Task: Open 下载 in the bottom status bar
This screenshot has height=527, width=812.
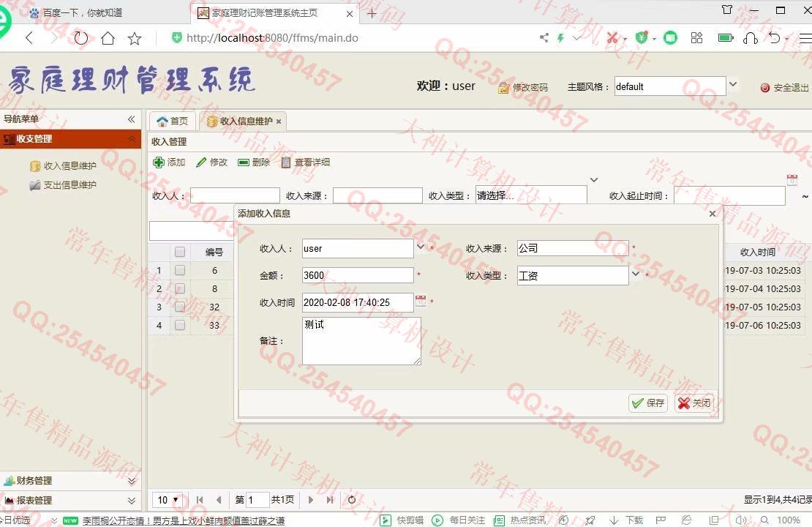Action: pos(626,520)
